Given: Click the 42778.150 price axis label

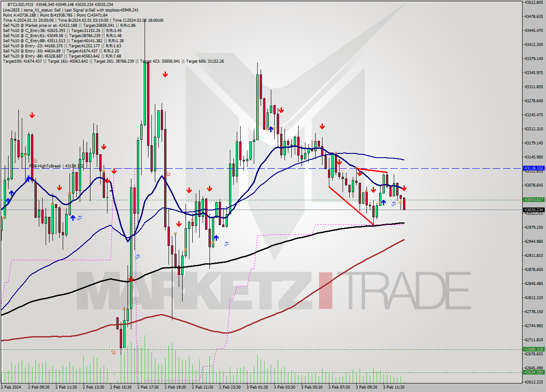Looking at the screenshot, I should [x=534, y=311].
